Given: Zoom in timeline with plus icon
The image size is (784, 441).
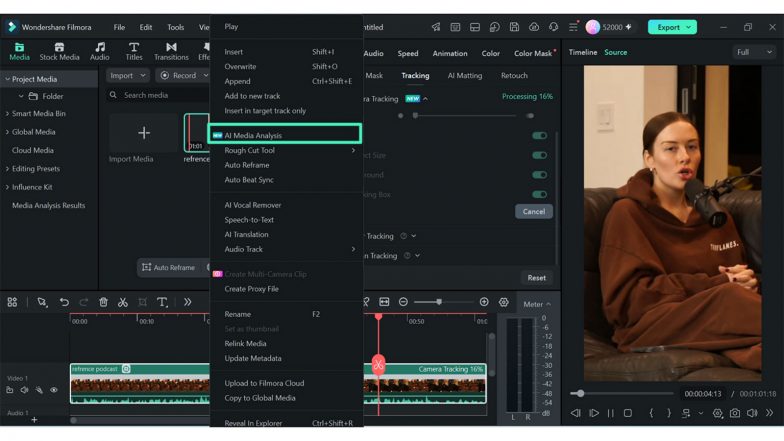Looking at the screenshot, I should point(484,302).
